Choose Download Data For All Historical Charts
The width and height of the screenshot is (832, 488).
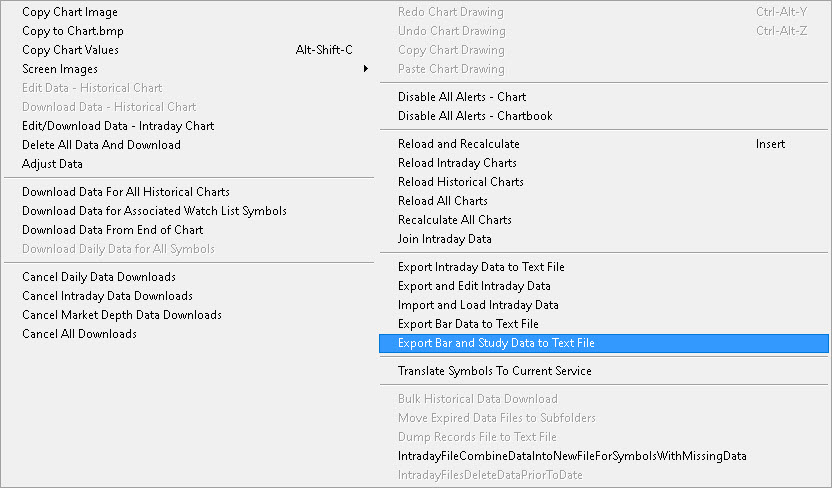coord(126,192)
